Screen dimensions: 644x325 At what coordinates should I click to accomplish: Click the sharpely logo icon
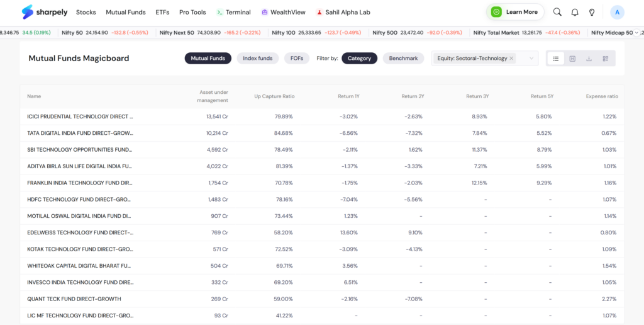28,12
